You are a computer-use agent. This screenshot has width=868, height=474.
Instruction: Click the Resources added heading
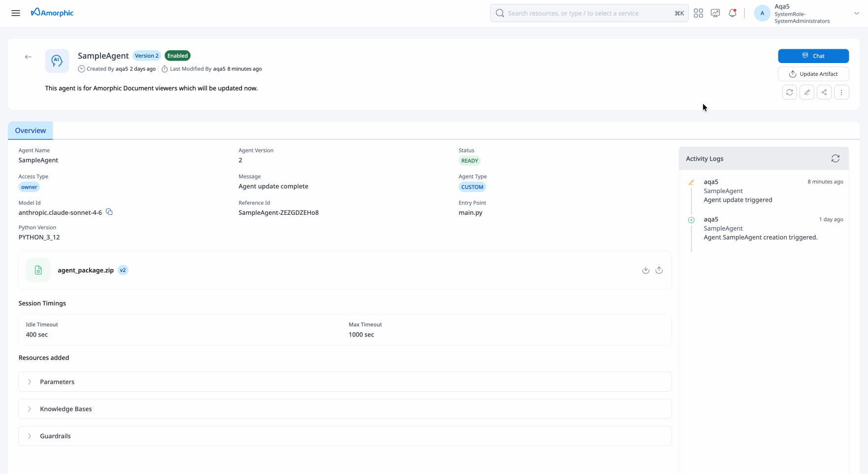click(44, 358)
